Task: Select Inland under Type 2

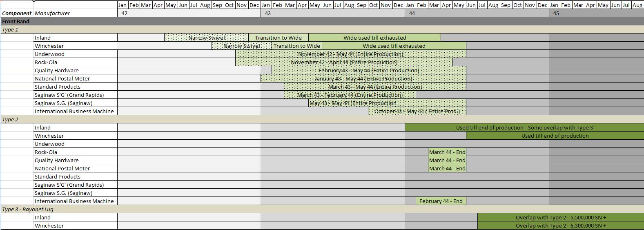Action: [76, 127]
